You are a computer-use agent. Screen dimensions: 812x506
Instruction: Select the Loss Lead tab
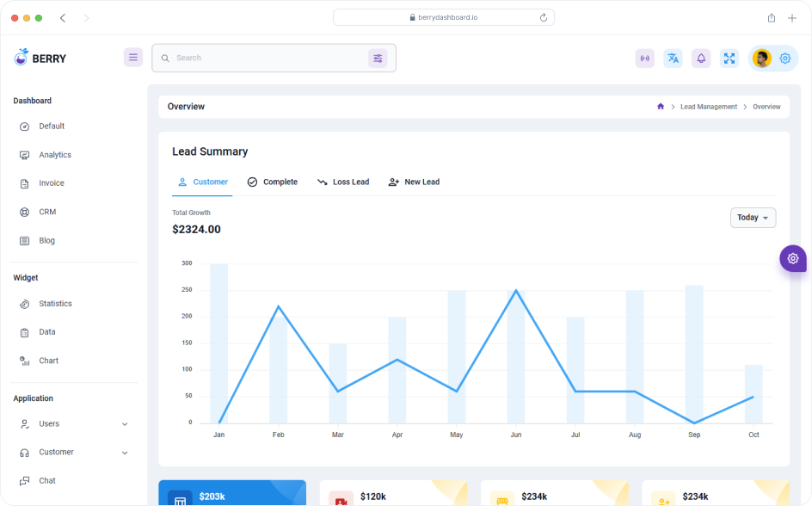[x=343, y=182]
